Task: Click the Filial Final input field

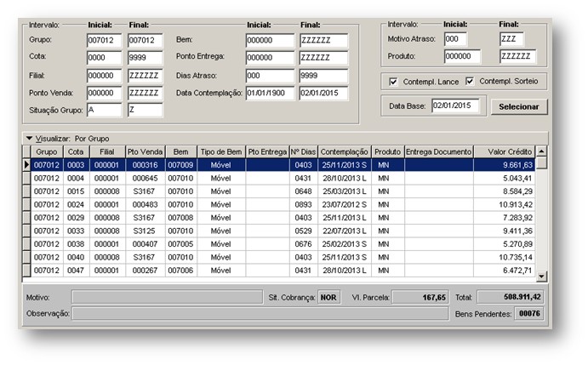Action: tap(146, 76)
